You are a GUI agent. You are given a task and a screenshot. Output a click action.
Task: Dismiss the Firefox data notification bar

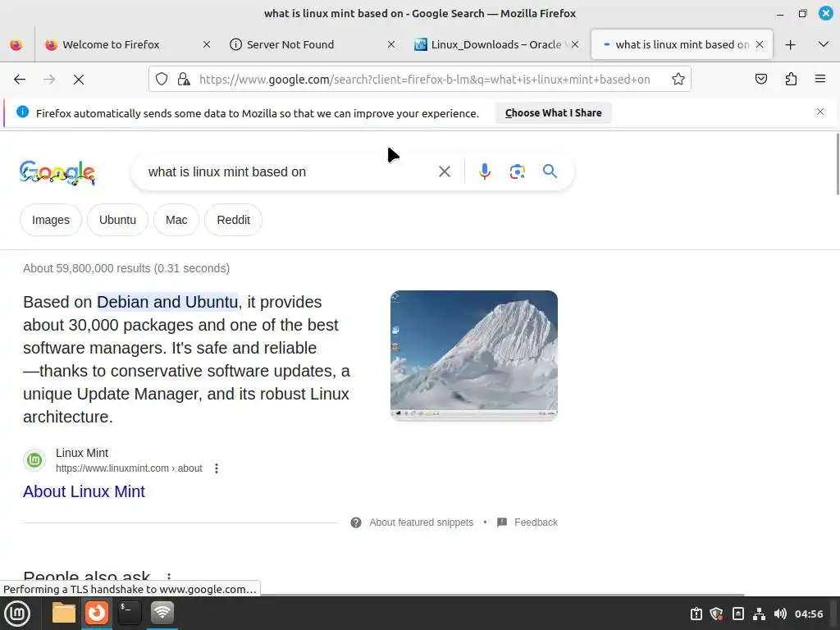(820, 112)
